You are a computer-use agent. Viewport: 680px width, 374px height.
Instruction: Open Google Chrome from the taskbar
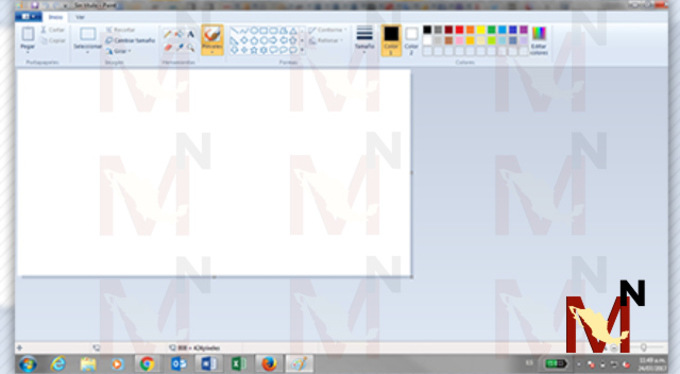pyautogui.click(x=147, y=364)
